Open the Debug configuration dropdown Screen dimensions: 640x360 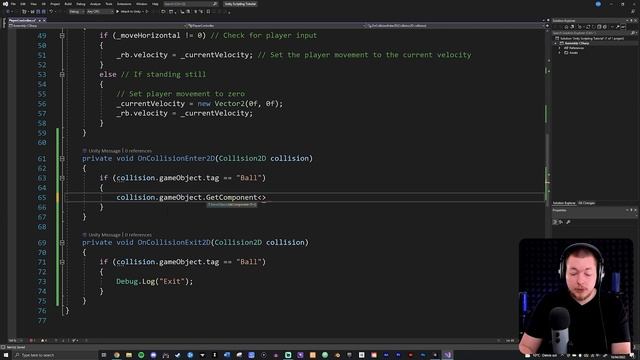pos(76,11)
